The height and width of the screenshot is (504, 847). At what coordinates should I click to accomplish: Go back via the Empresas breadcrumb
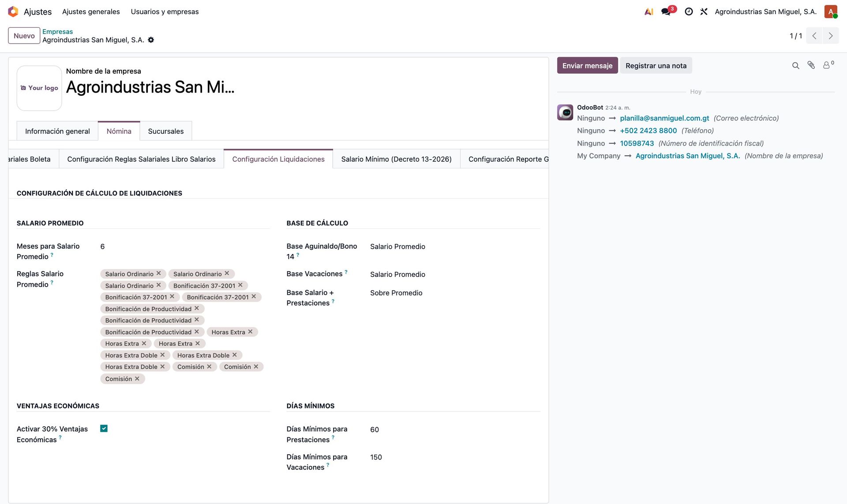point(57,31)
